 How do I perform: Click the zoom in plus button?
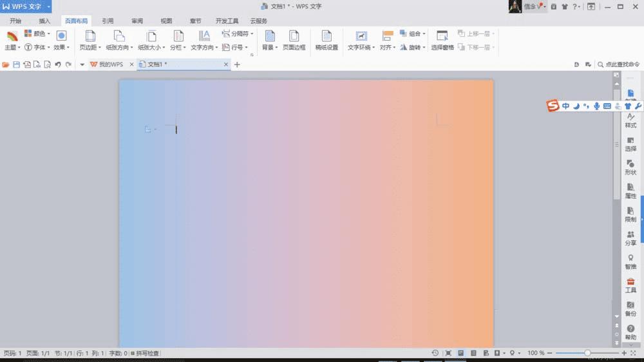click(x=624, y=353)
